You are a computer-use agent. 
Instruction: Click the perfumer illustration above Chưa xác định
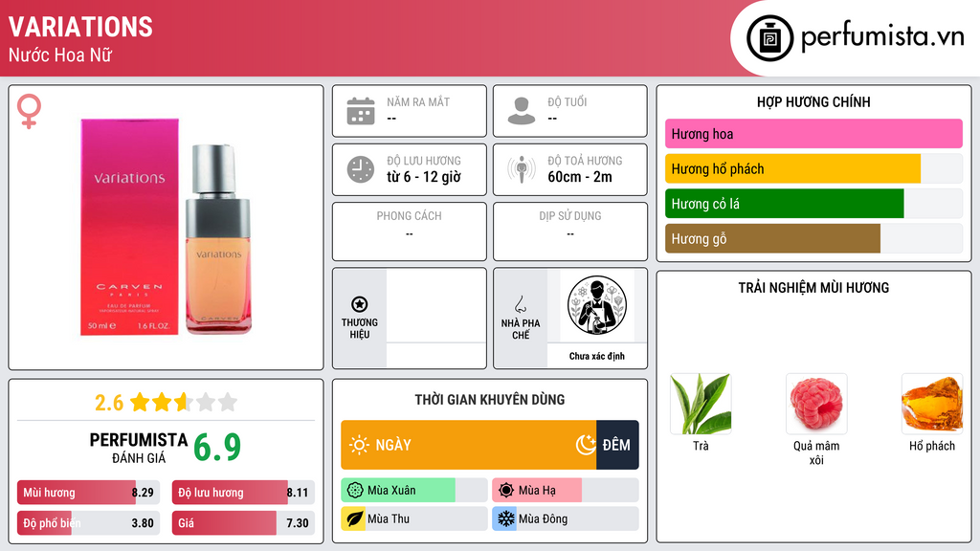pos(597,305)
